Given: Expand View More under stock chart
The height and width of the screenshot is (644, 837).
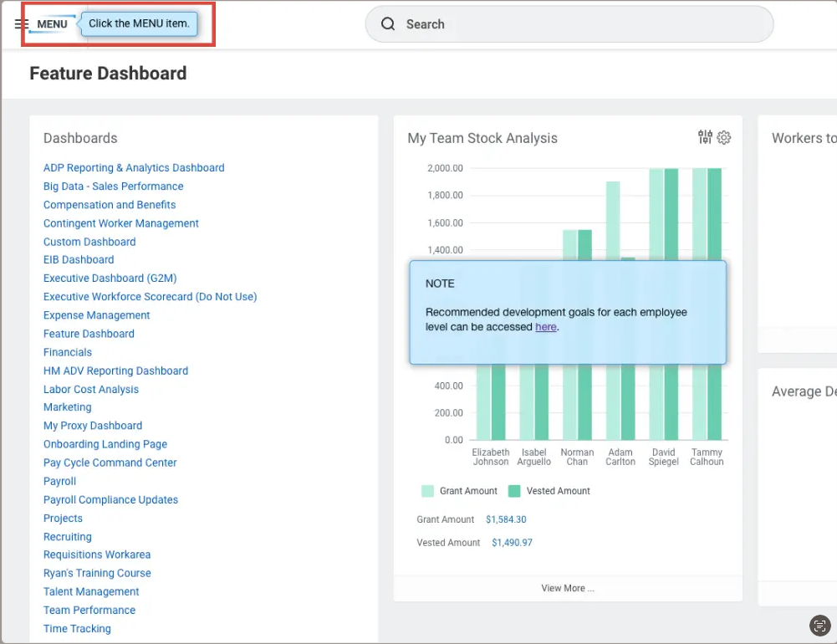Looking at the screenshot, I should coord(568,588).
